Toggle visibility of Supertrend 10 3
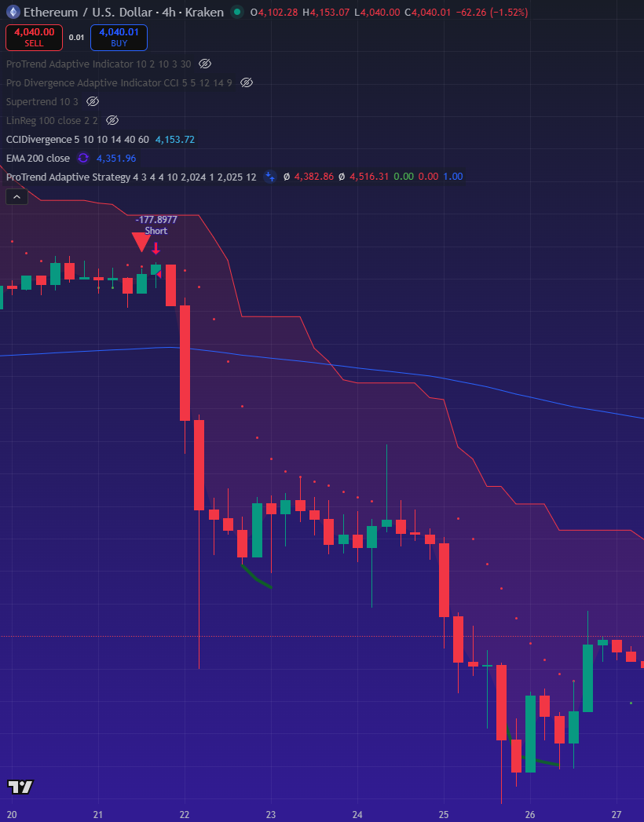Viewport: 644px width, 822px height. pyautogui.click(x=92, y=101)
